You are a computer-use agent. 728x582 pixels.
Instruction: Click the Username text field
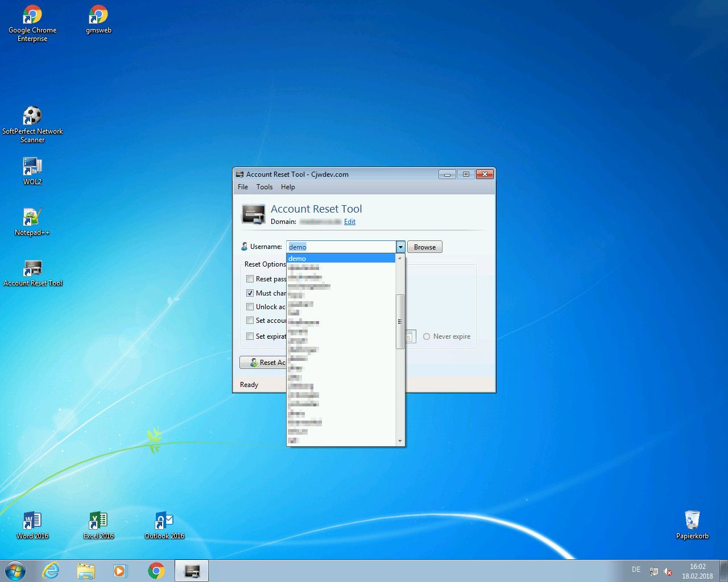(341, 247)
